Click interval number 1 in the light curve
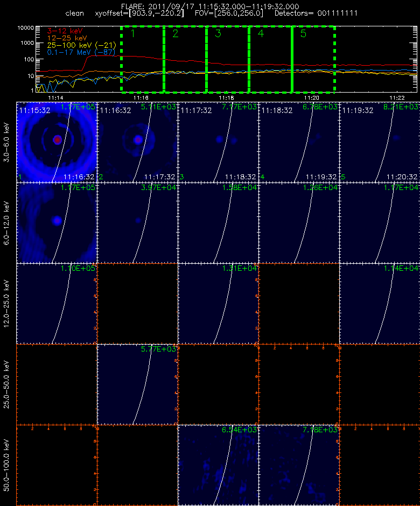Screen dimensions: 420x506 pos(132,33)
